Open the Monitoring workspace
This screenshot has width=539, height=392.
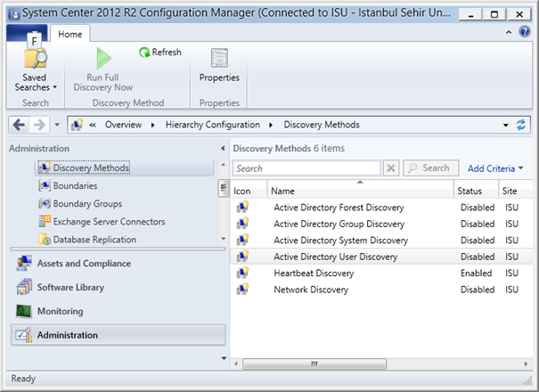[x=60, y=311]
